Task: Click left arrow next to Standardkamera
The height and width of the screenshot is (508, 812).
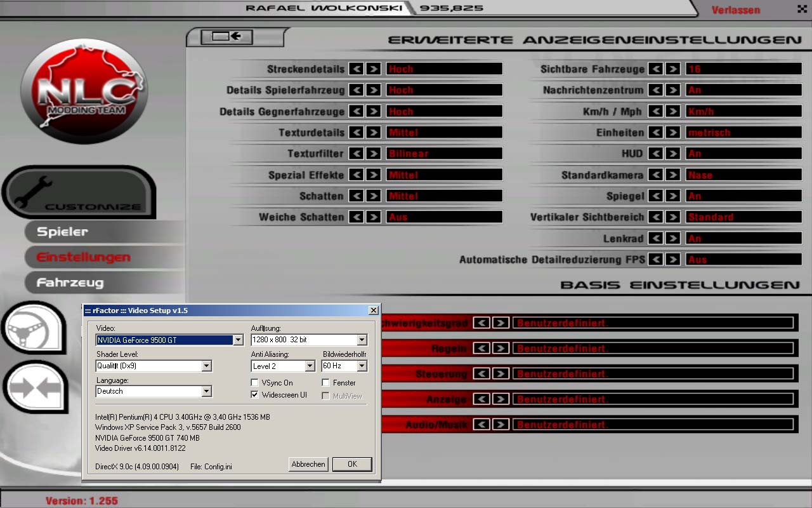Action: [x=655, y=175]
